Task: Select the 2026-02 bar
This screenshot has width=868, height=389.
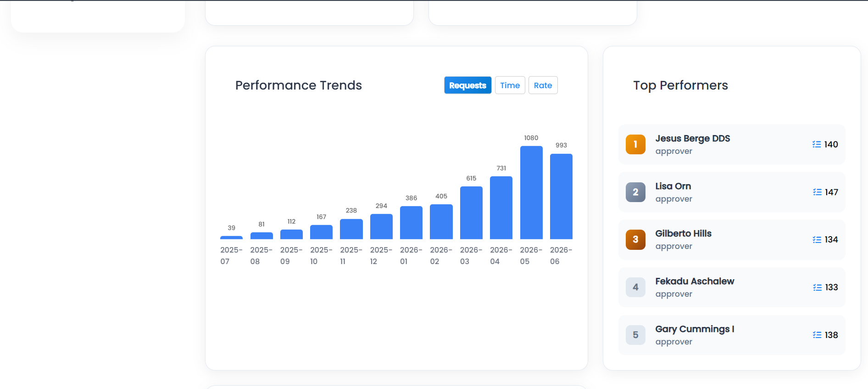Action: [x=441, y=222]
